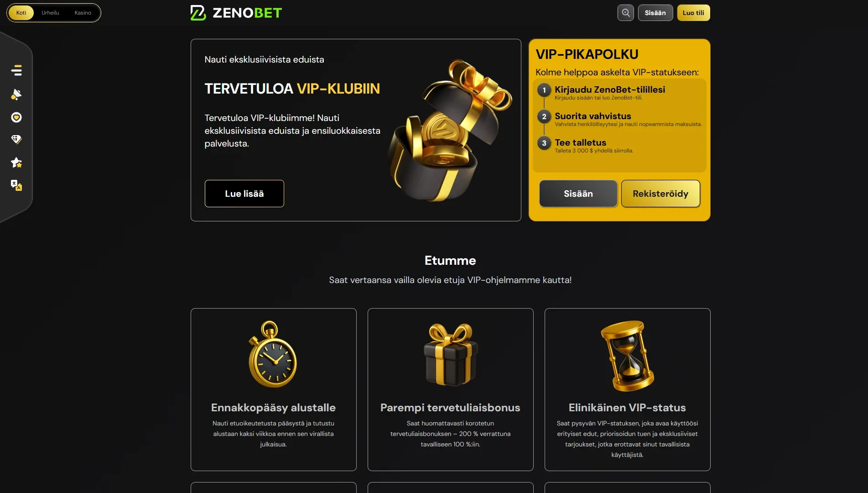Image resolution: width=868 pixels, height=493 pixels.
Task: Click the Lue lisää button
Action: [244, 194]
